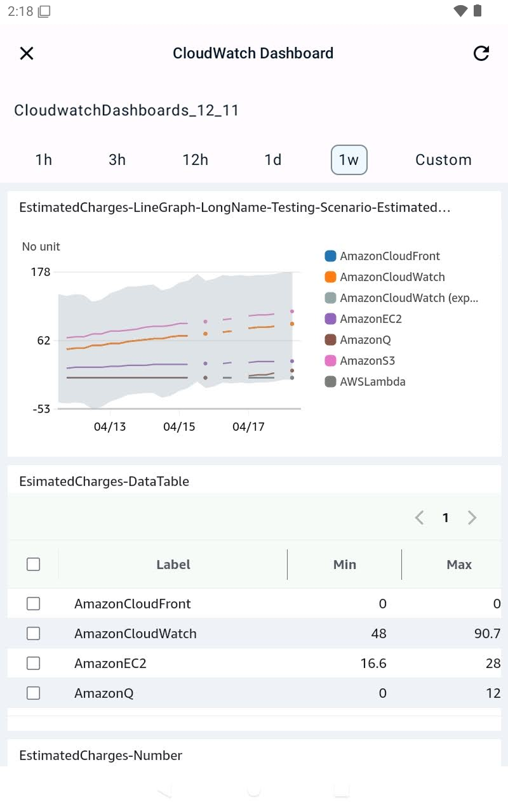The width and height of the screenshot is (508, 812).
Task: Tap the AmazonQ brown legend swatch
Action: (x=330, y=340)
